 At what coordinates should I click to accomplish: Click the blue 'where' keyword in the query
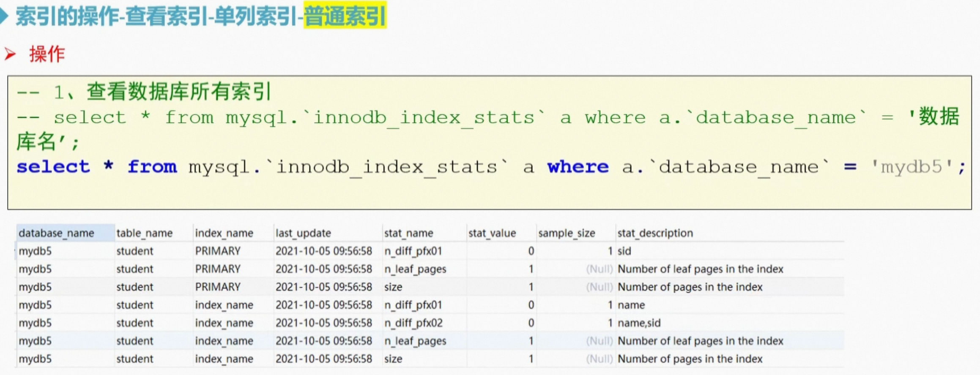coord(578,167)
